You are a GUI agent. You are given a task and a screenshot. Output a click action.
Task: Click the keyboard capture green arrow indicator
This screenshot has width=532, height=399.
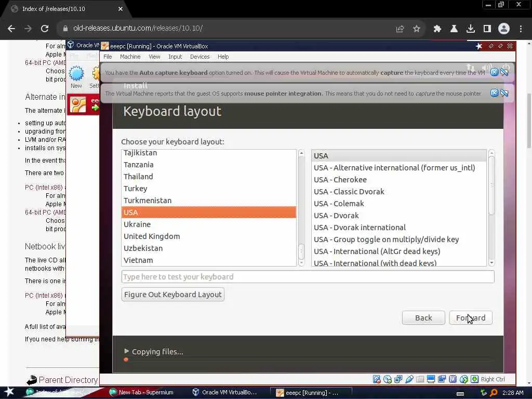[x=475, y=379]
